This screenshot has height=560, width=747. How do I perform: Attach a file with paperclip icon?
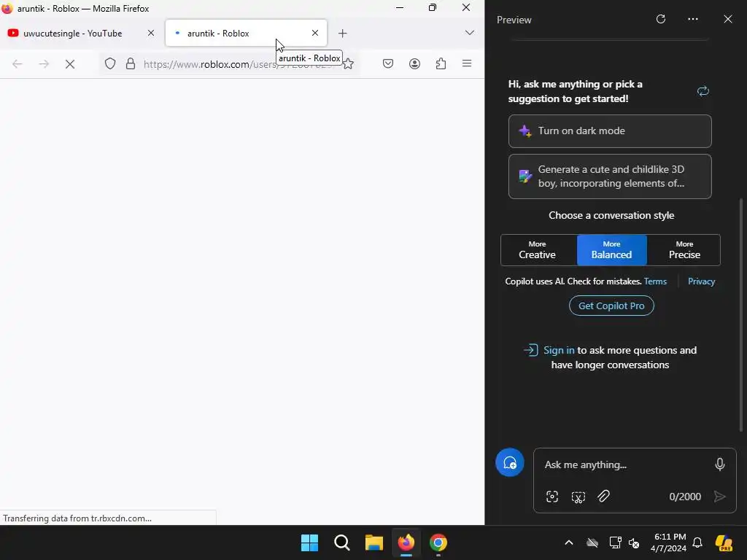coord(603,496)
